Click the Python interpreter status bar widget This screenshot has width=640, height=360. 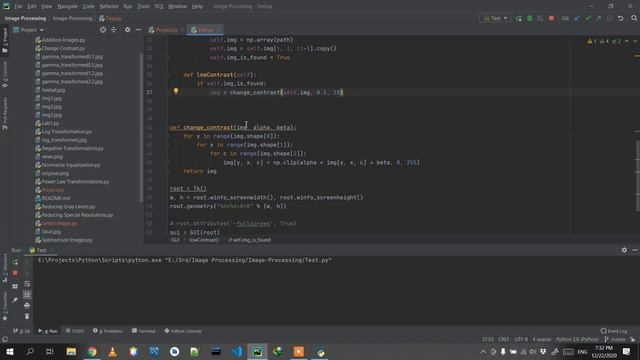point(577,339)
